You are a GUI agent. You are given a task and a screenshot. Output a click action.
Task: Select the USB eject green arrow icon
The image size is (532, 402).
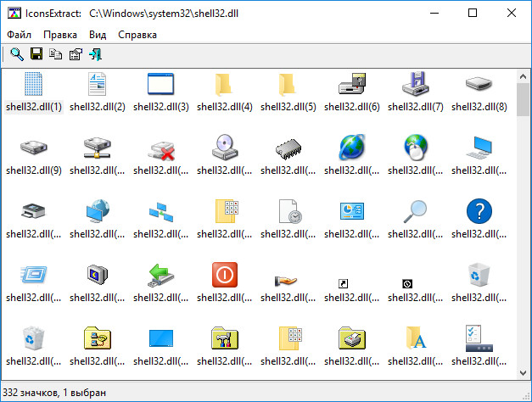[x=161, y=275]
